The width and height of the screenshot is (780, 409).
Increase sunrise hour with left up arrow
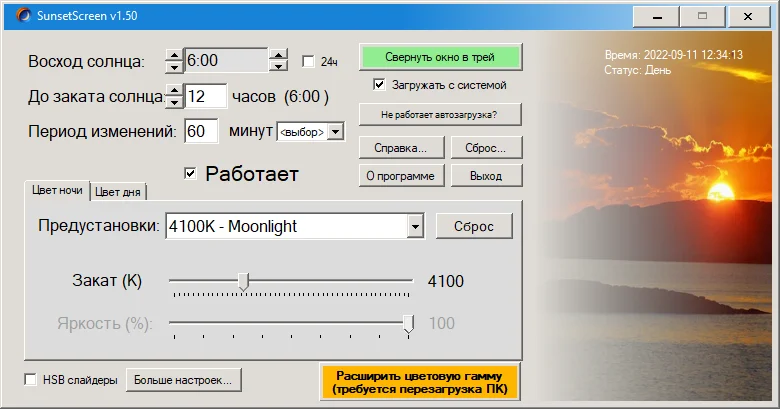(x=174, y=55)
